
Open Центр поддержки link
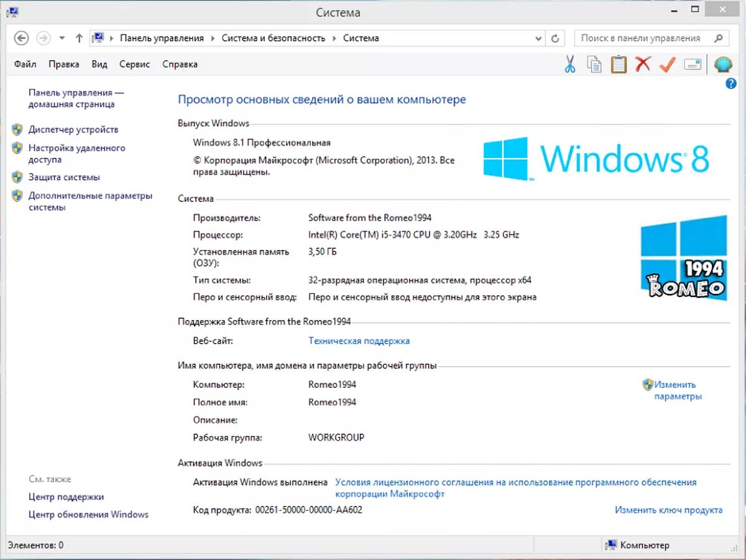[67, 497]
